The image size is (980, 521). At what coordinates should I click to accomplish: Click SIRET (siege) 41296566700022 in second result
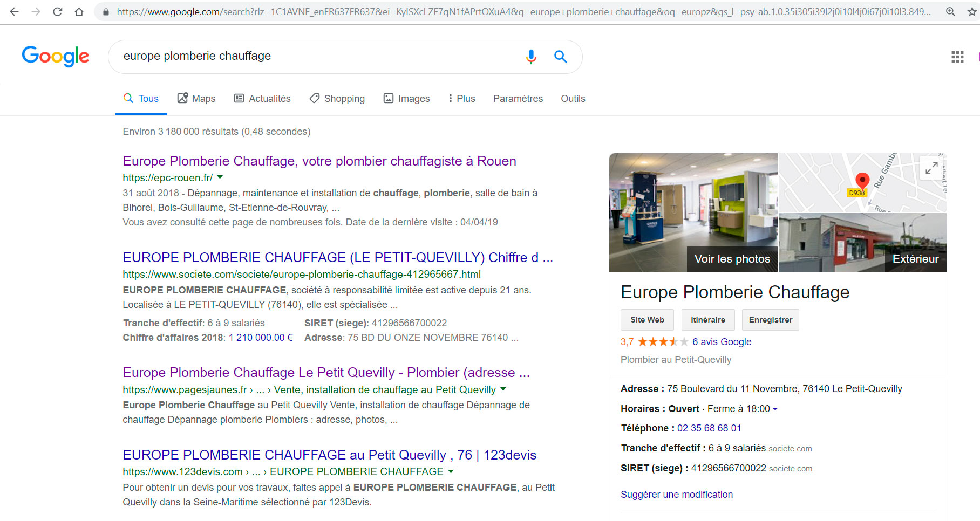(376, 323)
